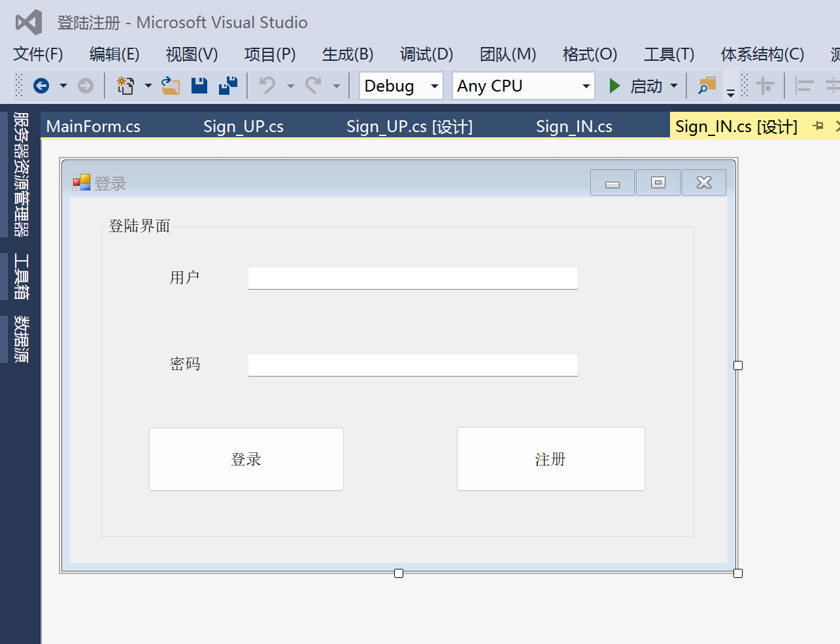This screenshot has height=644, width=840.
Task: Expand the 启动 start options dropdown arrow
Action: (x=674, y=86)
